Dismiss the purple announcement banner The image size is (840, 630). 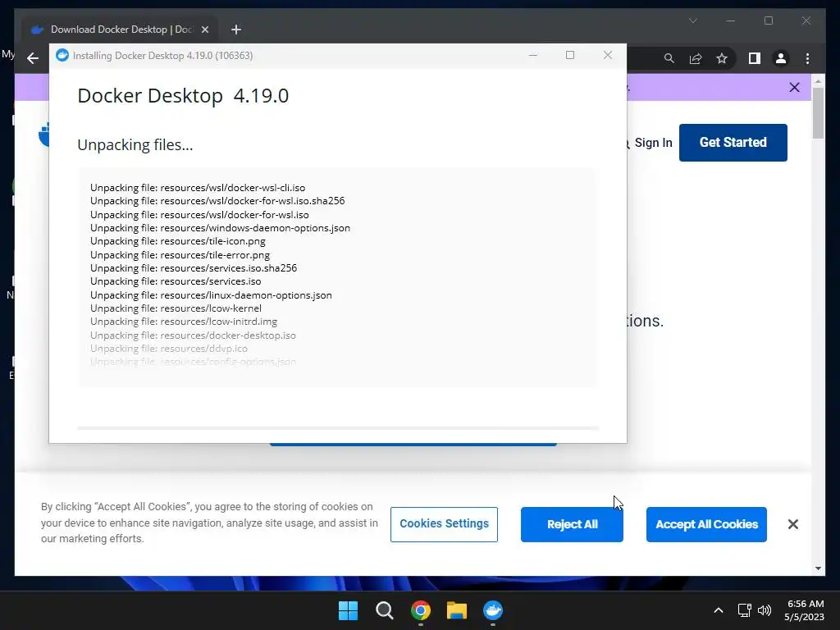pos(794,87)
